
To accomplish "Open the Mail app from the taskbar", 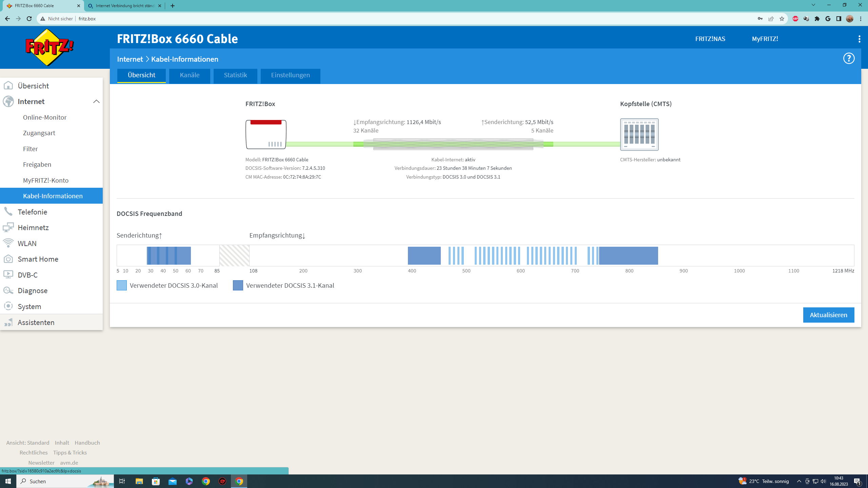I will point(173,481).
